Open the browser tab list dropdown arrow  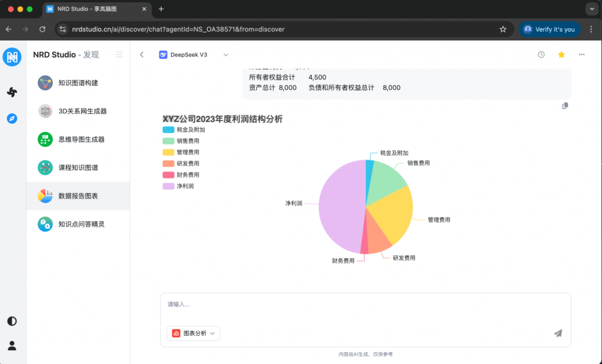(591, 9)
